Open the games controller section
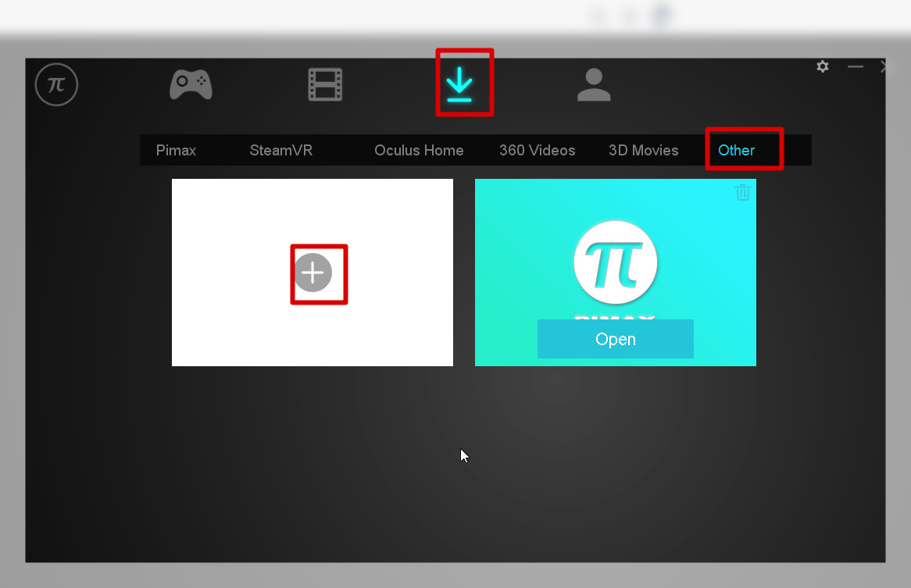Viewport: 911px width, 588px height. pos(191,85)
